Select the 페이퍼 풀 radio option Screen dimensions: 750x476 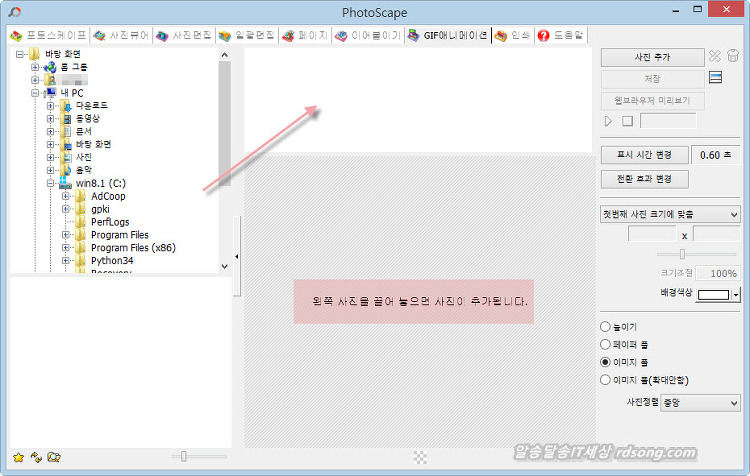pos(605,344)
